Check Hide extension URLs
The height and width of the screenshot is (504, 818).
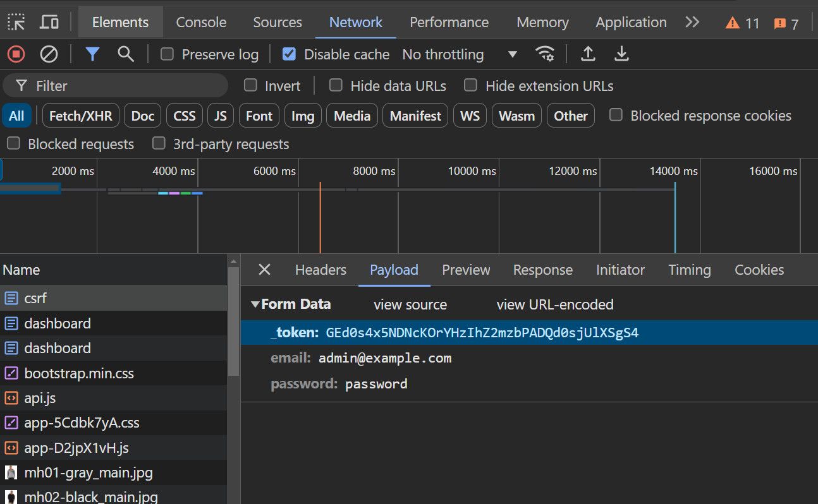(470, 85)
